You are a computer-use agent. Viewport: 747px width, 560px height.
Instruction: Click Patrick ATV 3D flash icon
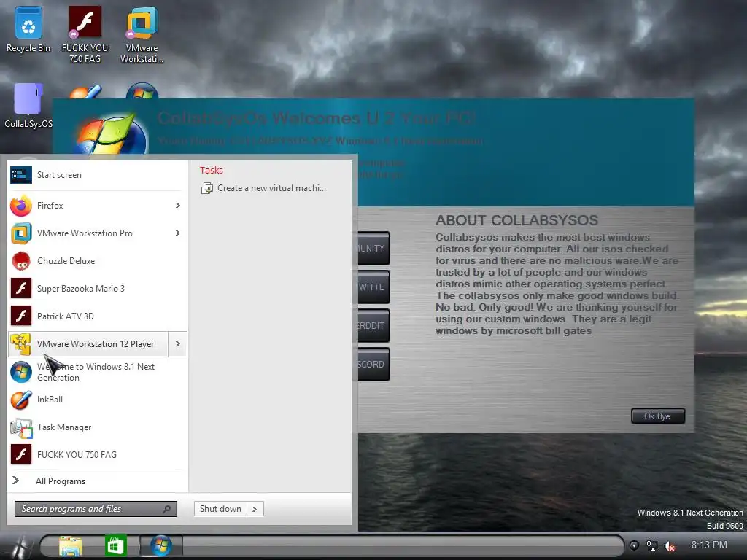(21, 316)
